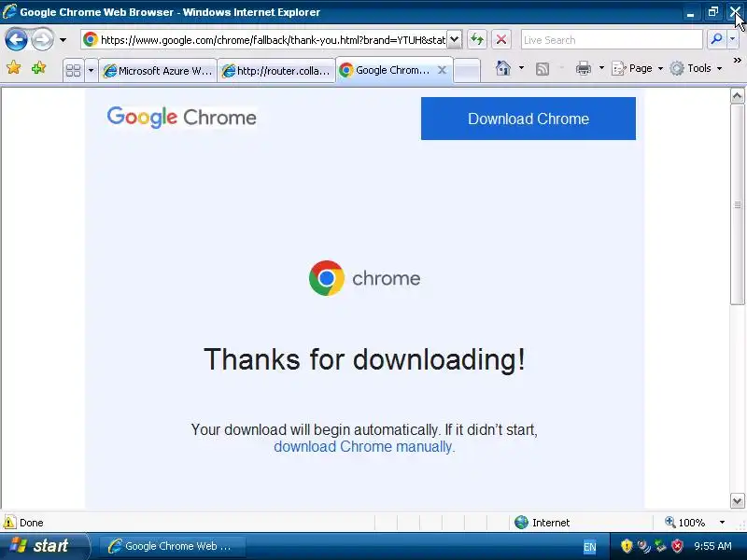747x560 pixels.
Task: Click the RSS Feeds icon
Action: pyautogui.click(x=543, y=69)
